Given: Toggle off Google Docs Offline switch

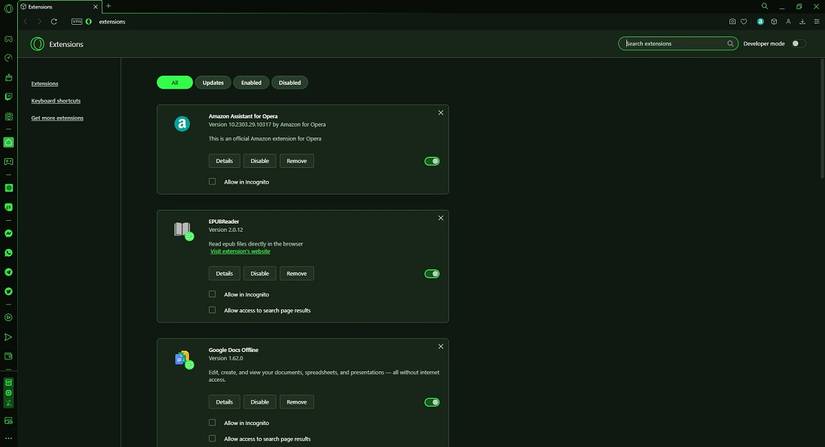Looking at the screenshot, I should pos(432,402).
